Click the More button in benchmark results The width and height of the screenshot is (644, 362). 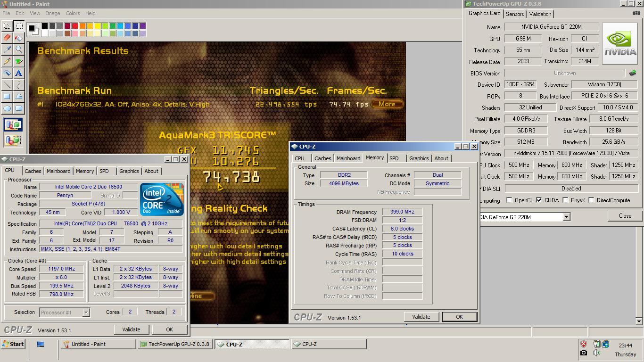click(x=387, y=104)
